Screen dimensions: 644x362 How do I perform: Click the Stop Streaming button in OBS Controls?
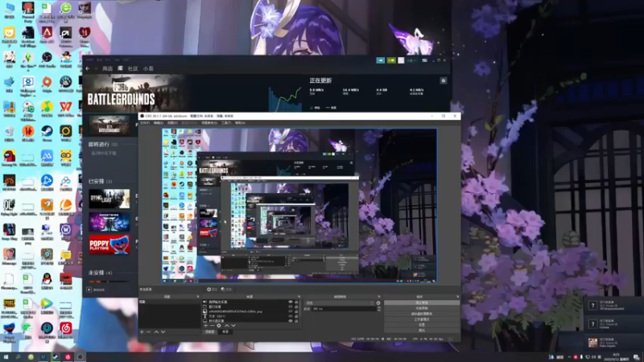[x=422, y=303]
